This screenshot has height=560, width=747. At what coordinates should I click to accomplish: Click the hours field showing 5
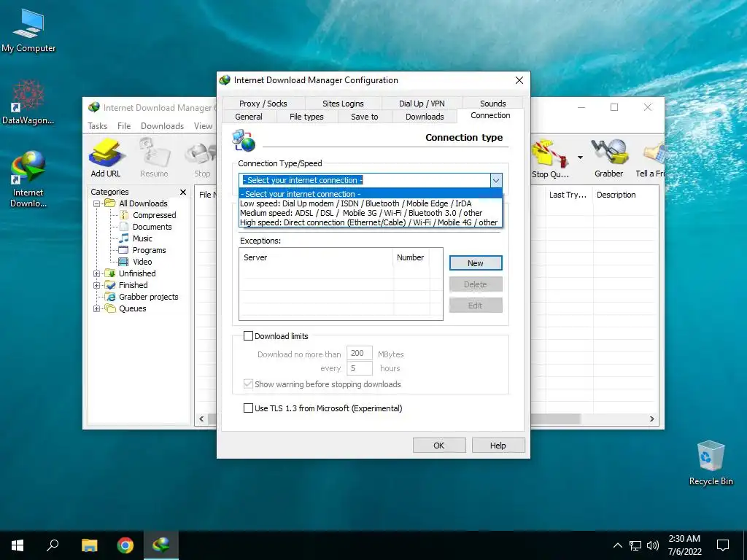[359, 368]
